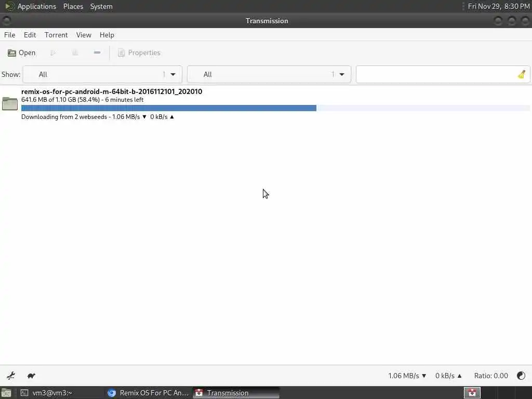This screenshot has width=532, height=399.
Task: Click the Remove torrent minus icon
Action: [x=97, y=52]
